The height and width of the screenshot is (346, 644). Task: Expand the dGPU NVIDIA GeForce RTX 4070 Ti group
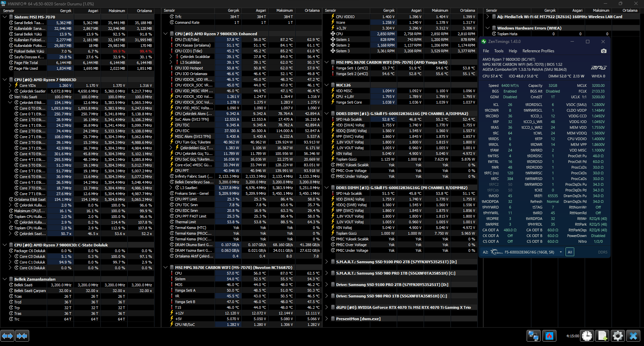click(327, 307)
